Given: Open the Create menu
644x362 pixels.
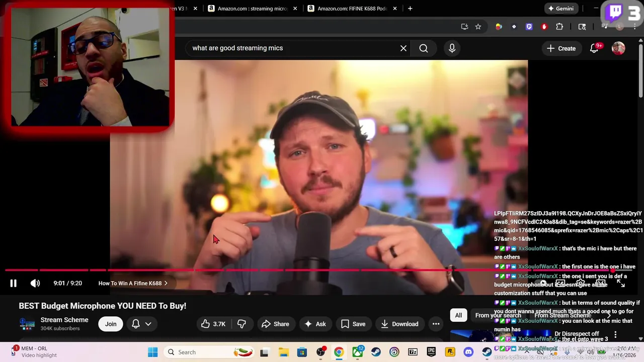Looking at the screenshot, I should 561,48.
